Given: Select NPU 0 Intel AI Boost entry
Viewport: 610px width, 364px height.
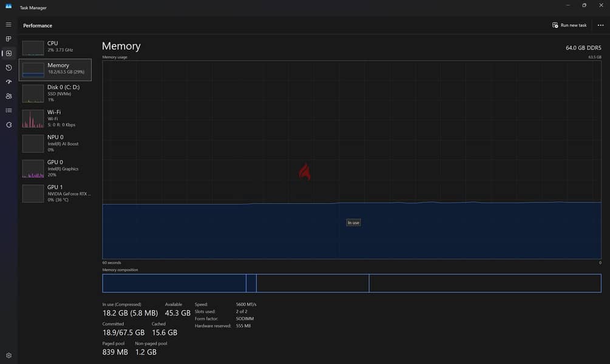Looking at the screenshot, I should click(x=55, y=143).
